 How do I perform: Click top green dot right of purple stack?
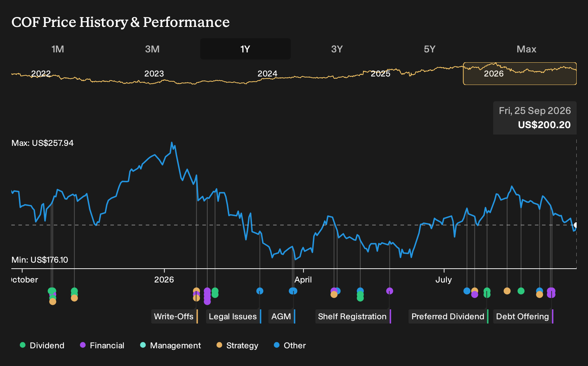pyautogui.click(x=215, y=291)
